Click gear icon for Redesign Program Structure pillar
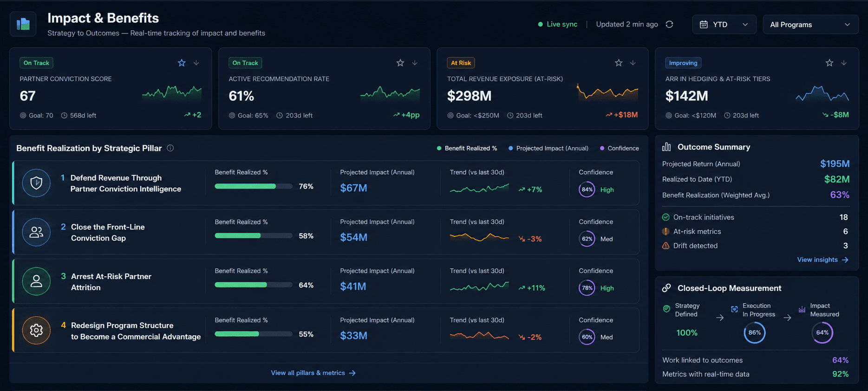The height and width of the screenshot is (391, 868). (36, 330)
